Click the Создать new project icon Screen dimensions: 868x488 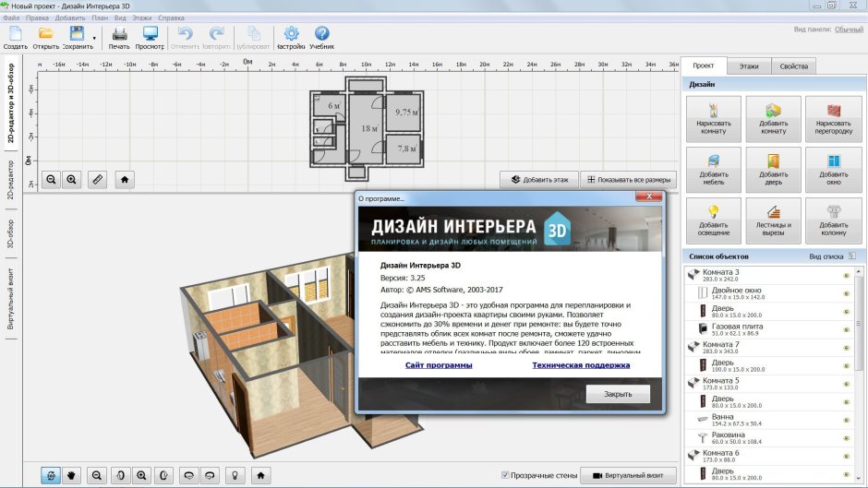tap(16, 34)
